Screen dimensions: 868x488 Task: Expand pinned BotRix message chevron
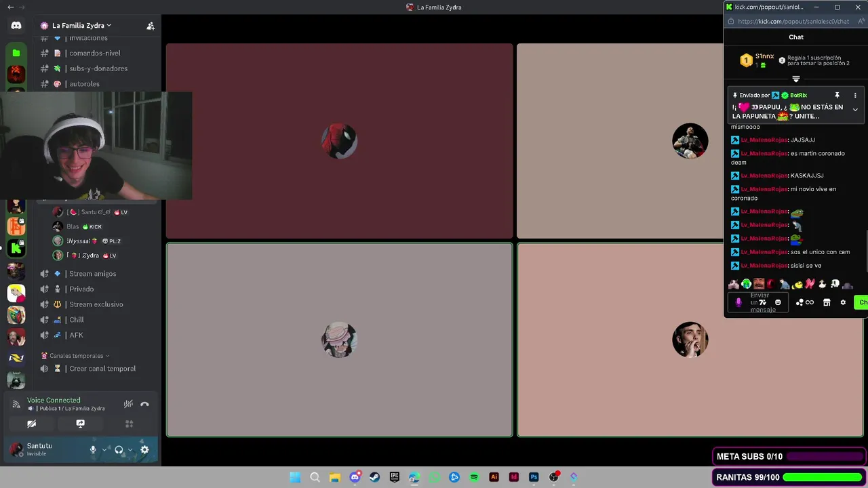click(855, 109)
